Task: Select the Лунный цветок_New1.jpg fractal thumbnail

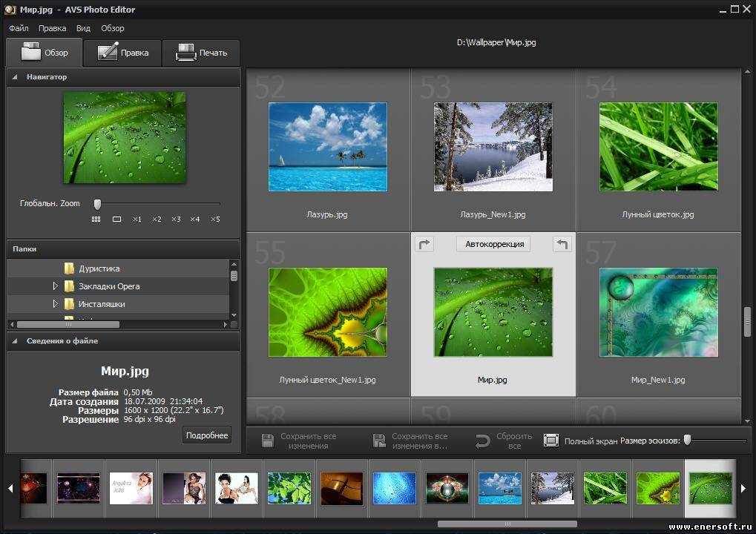Action: click(x=328, y=312)
